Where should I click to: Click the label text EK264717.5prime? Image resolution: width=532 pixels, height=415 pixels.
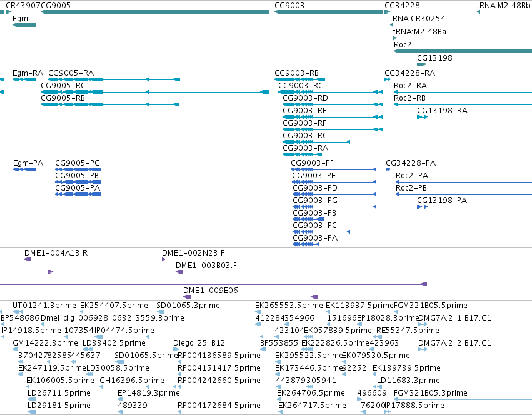click(x=312, y=405)
